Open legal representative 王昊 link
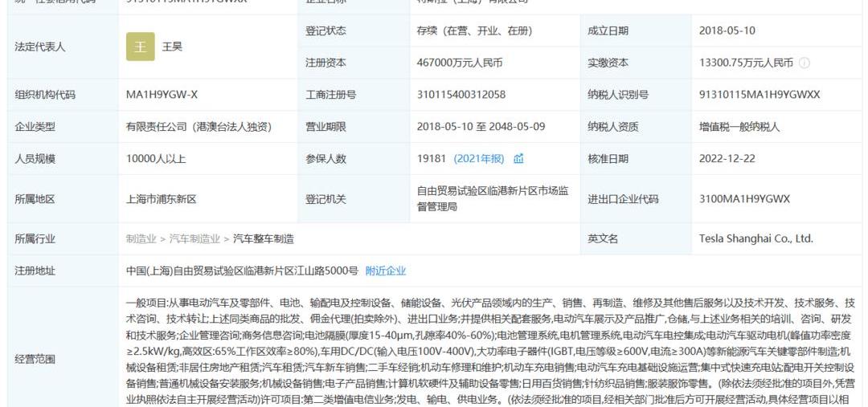The width and height of the screenshot is (868, 407). [x=172, y=47]
